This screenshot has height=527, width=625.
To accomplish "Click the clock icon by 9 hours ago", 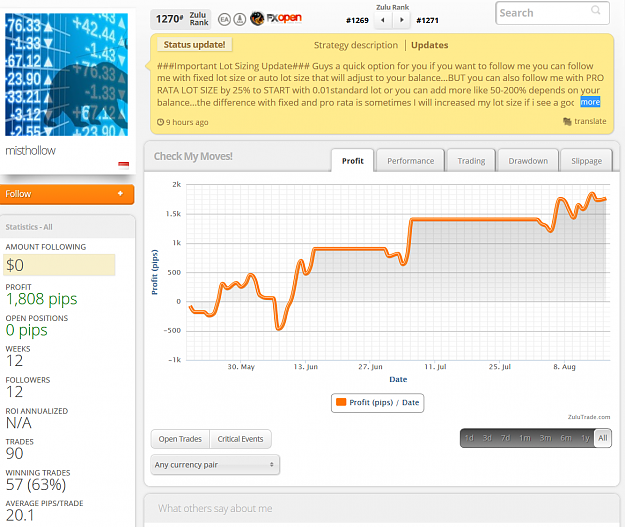I will tap(160, 122).
